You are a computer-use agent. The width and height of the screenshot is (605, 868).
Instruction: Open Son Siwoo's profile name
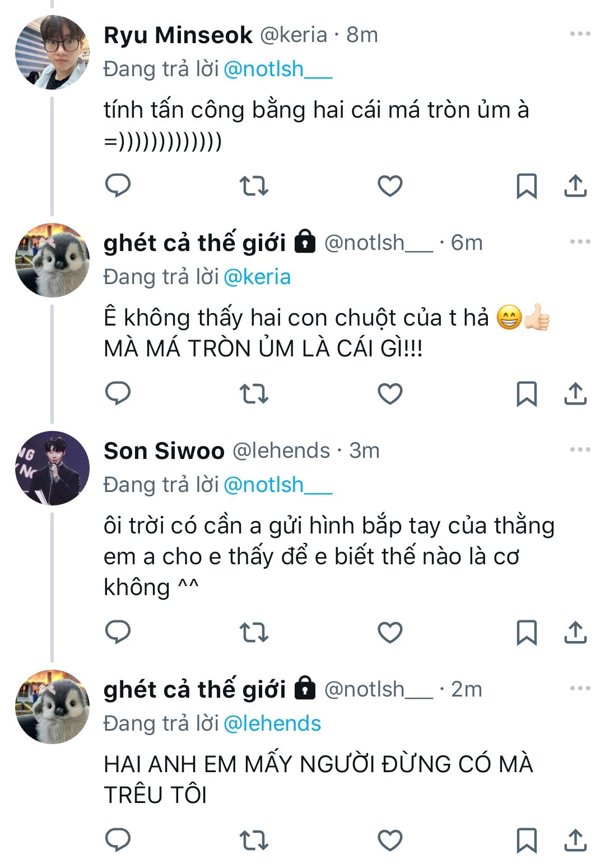coord(164,451)
